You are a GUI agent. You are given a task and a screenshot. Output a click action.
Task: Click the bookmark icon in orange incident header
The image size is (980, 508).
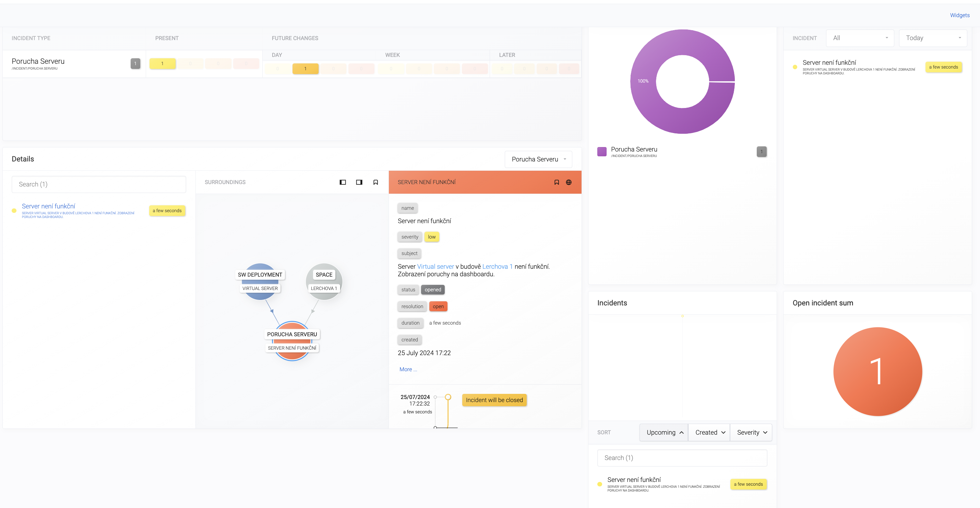click(556, 182)
